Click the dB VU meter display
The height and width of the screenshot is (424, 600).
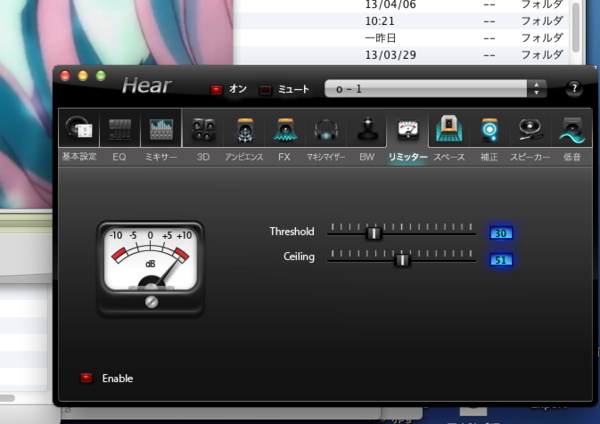coord(150,259)
